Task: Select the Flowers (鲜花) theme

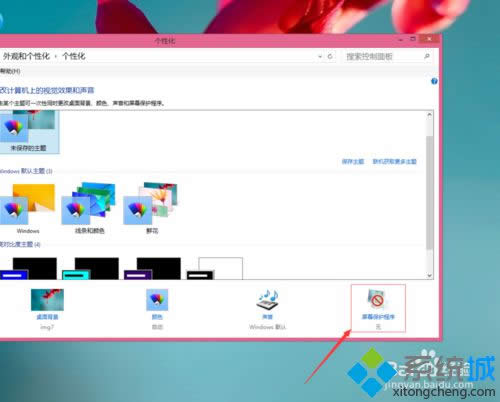Action: pos(151,208)
